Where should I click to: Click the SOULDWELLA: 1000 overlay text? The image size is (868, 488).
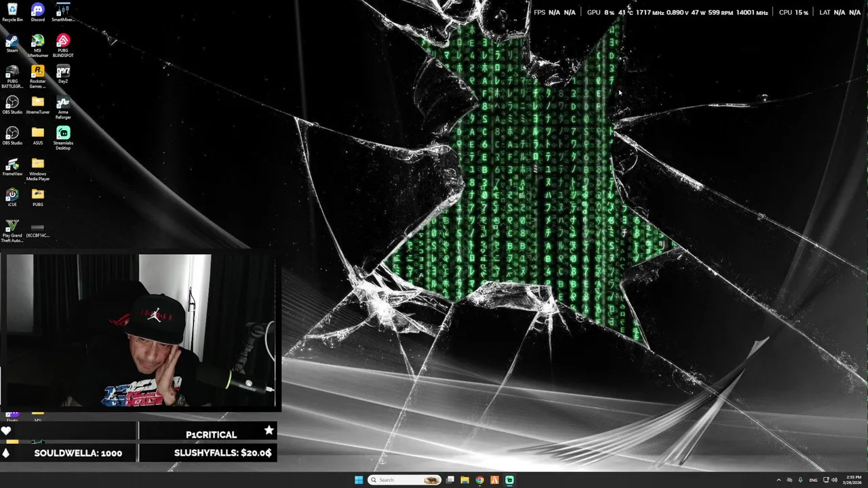[x=78, y=453]
